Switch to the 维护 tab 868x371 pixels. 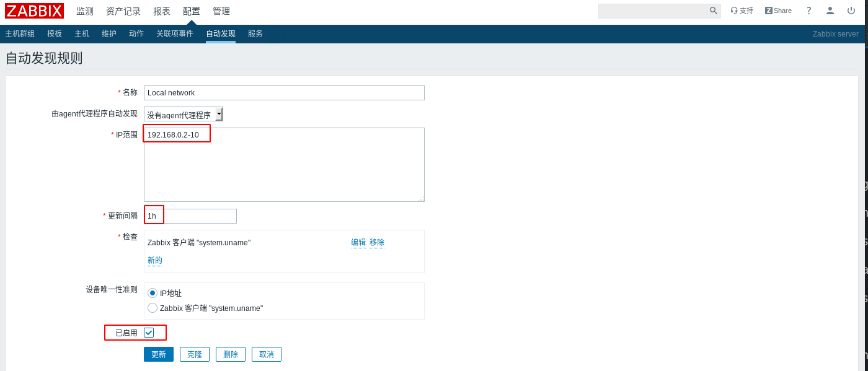[x=109, y=34]
